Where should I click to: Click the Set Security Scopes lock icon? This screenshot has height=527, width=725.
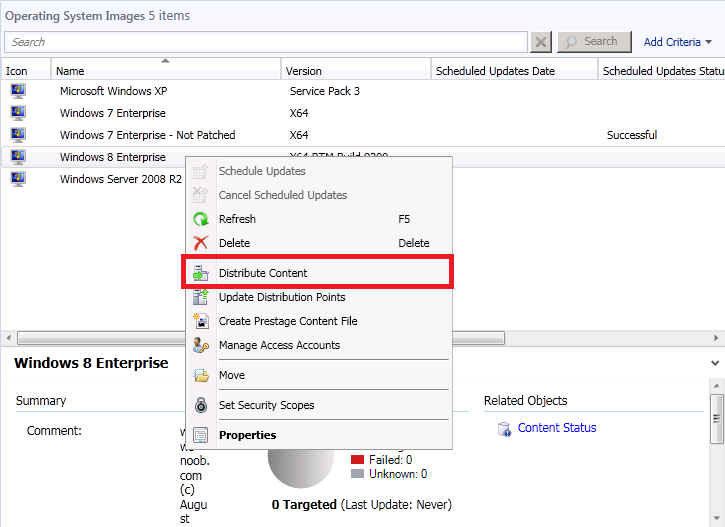(x=201, y=405)
